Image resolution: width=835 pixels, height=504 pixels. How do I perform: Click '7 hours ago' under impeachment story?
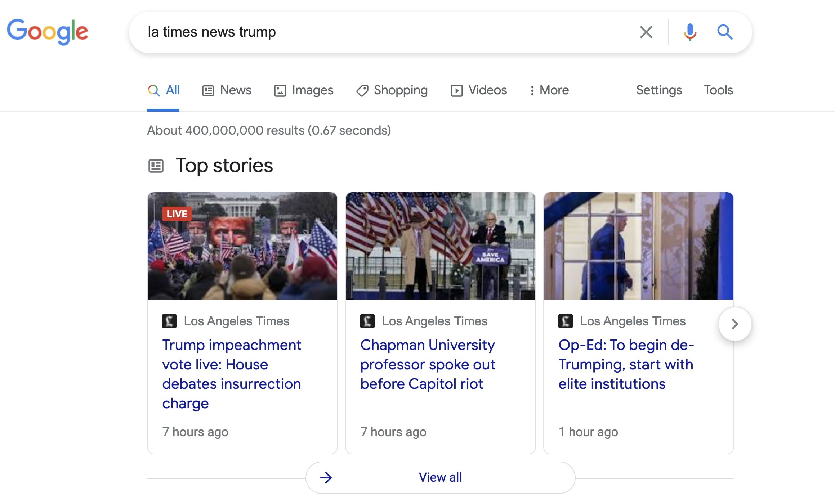click(x=195, y=432)
